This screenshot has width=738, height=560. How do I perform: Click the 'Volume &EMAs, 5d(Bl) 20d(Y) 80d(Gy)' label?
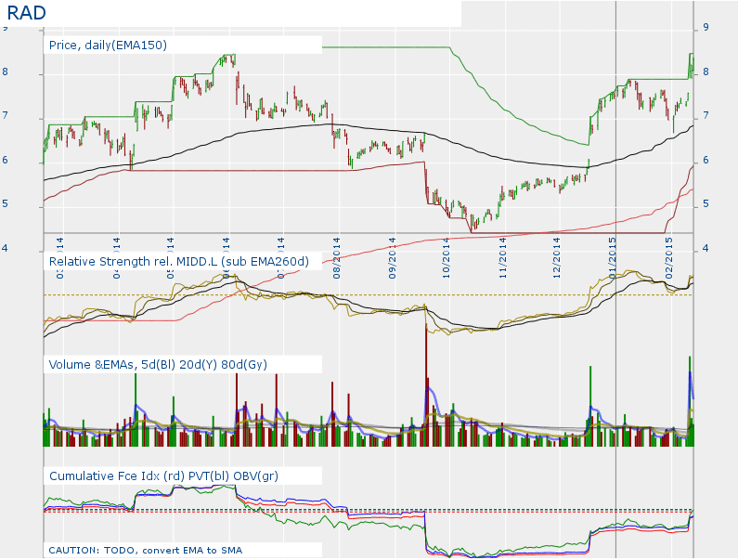click(158, 365)
